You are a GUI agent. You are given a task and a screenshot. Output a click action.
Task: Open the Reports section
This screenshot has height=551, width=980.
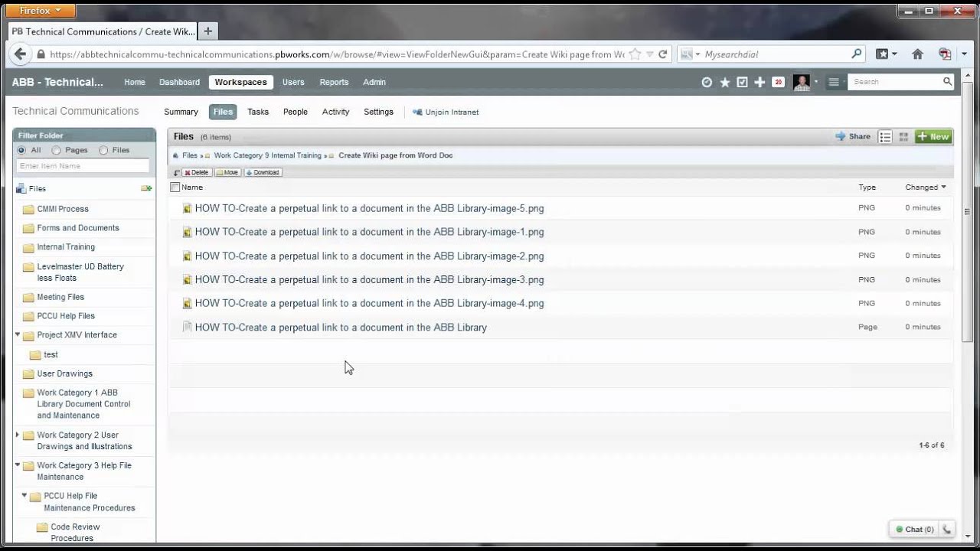pyautogui.click(x=334, y=82)
